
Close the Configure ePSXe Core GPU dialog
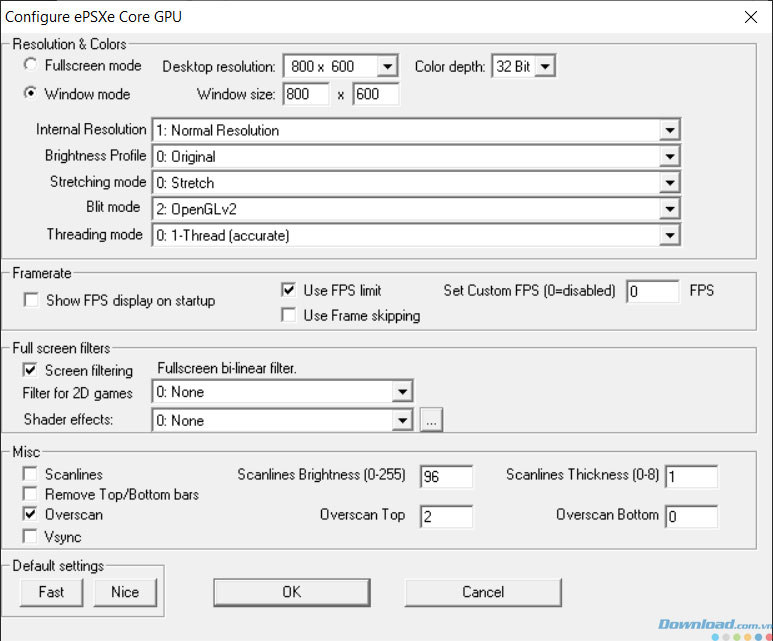click(750, 16)
